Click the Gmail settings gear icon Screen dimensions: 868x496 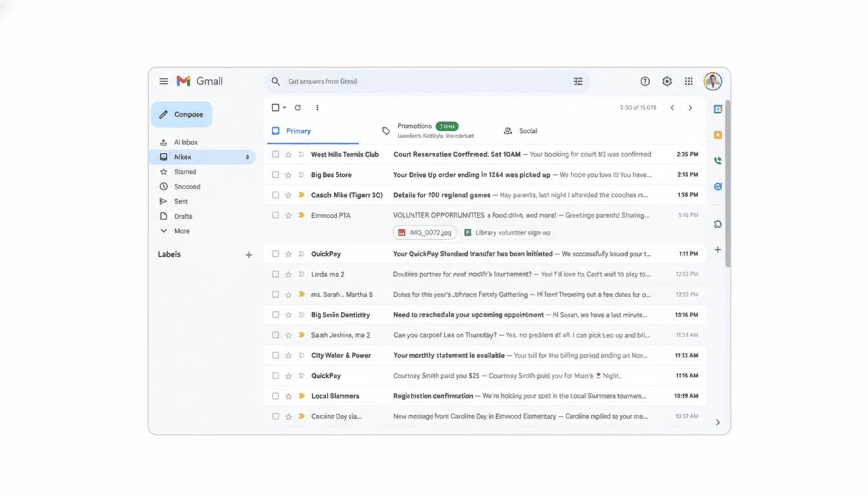click(666, 81)
